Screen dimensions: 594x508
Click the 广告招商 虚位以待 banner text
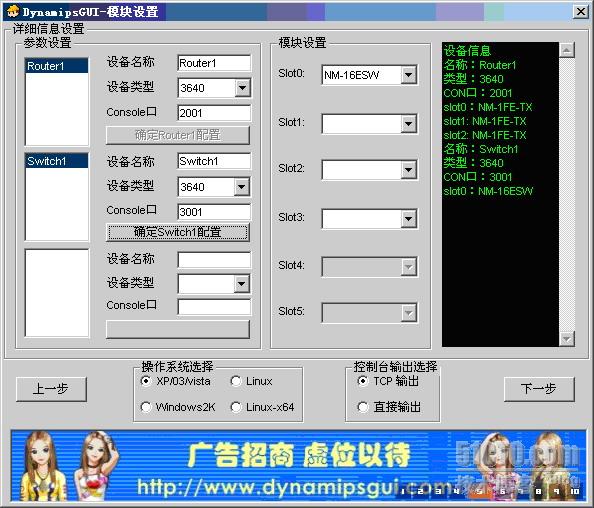pos(299,455)
